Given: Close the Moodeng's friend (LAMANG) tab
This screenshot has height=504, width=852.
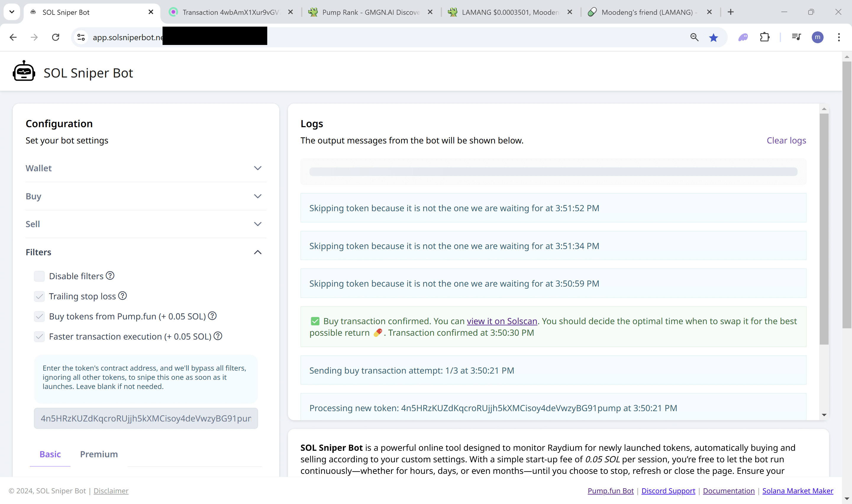Looking at the screenshot, I should [709, 12].
